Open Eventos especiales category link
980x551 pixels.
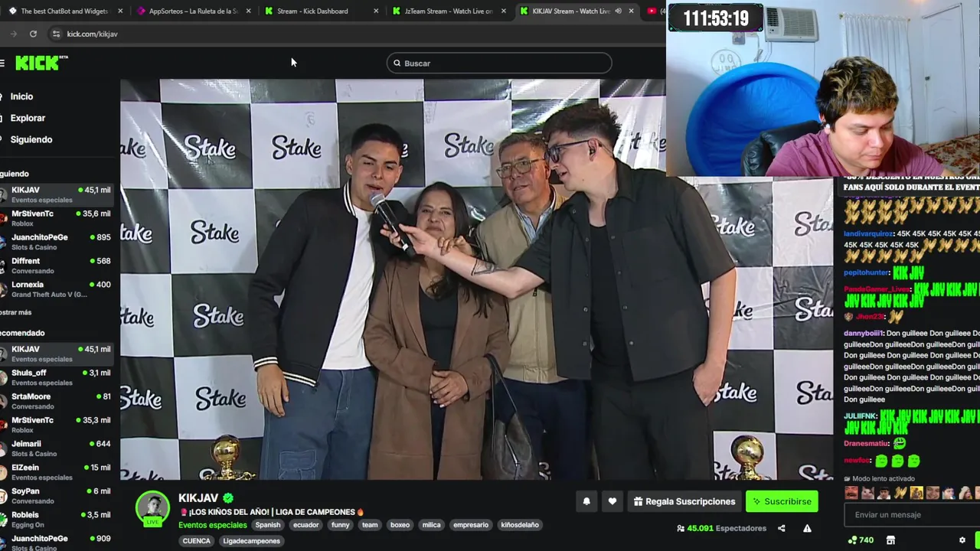[x=213, y=525]
